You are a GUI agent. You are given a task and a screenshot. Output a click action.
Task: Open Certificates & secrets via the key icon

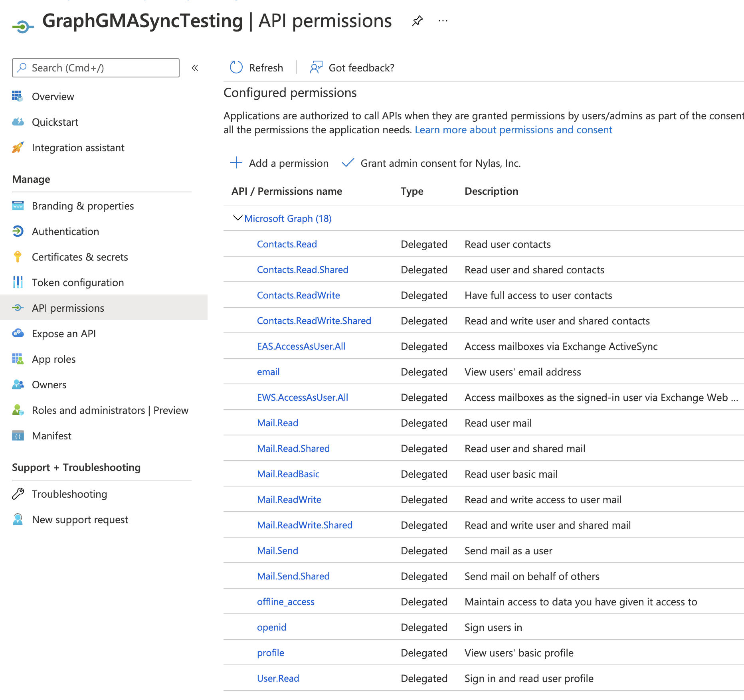click(18, 257)
